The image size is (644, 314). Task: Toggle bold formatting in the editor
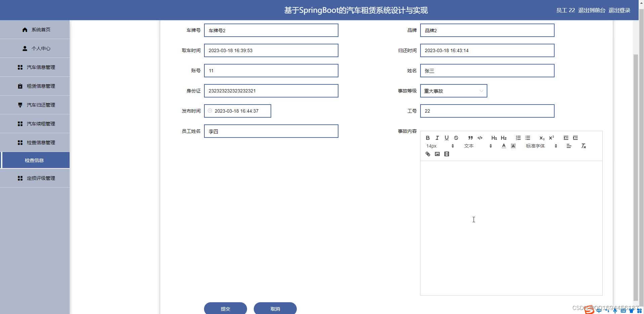click(428, 138)
